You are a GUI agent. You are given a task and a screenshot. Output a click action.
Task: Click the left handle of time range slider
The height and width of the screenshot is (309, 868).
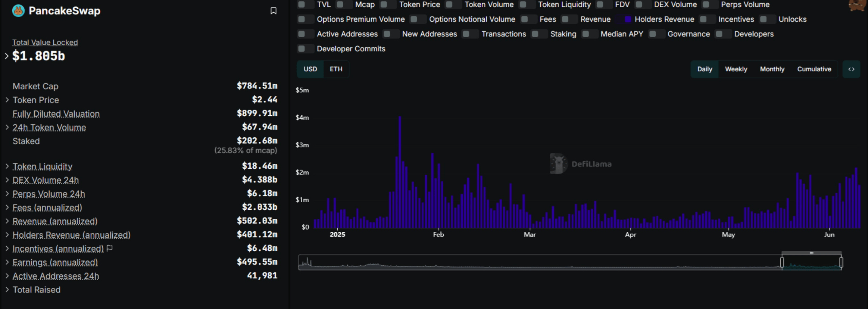[x=782, y=262]
